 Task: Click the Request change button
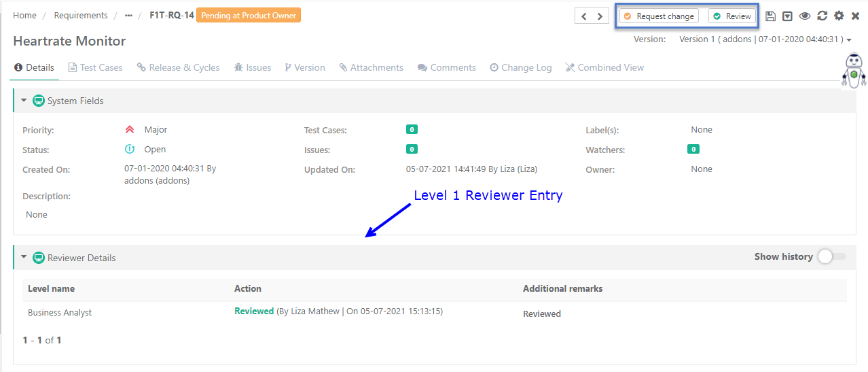659,16
